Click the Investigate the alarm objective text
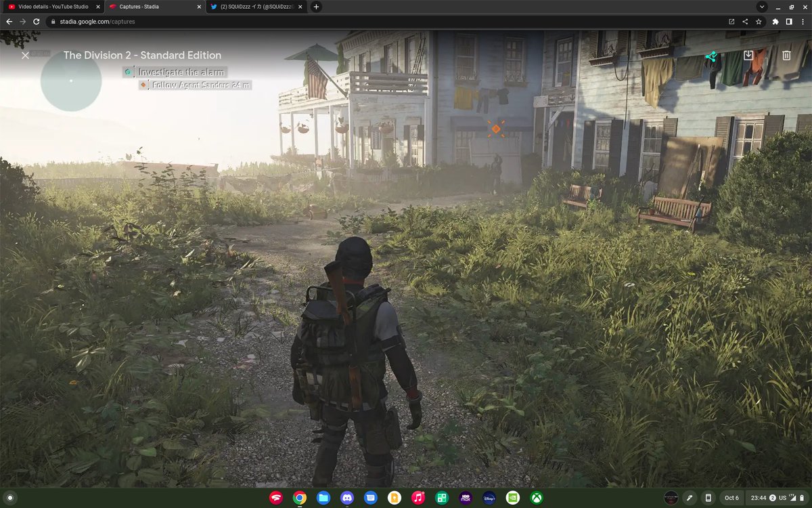The image size is (812, 508). 181,72
